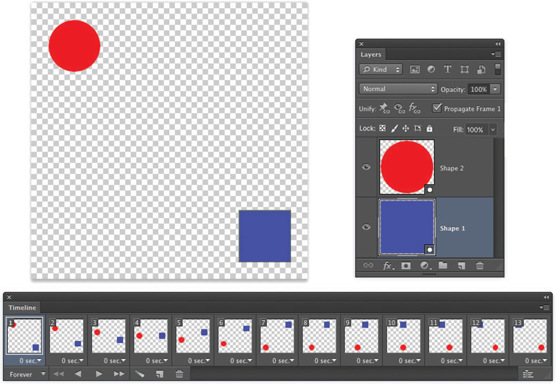The height and width of the screenshot is (384, 556).
Task: Select frame 5 in Timeline
Action: pos(193,336)
